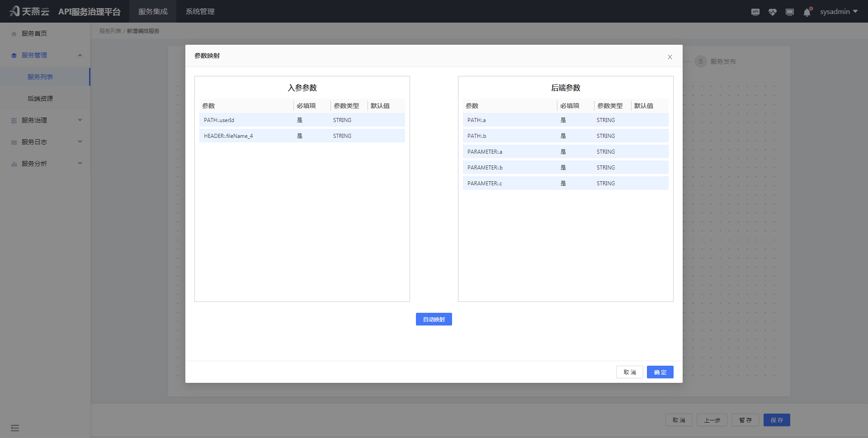Image resolution: width=868 pixels, height=438 pixels.
Task: Collapse the 服务管理 menu section
Action: point(80,55)
